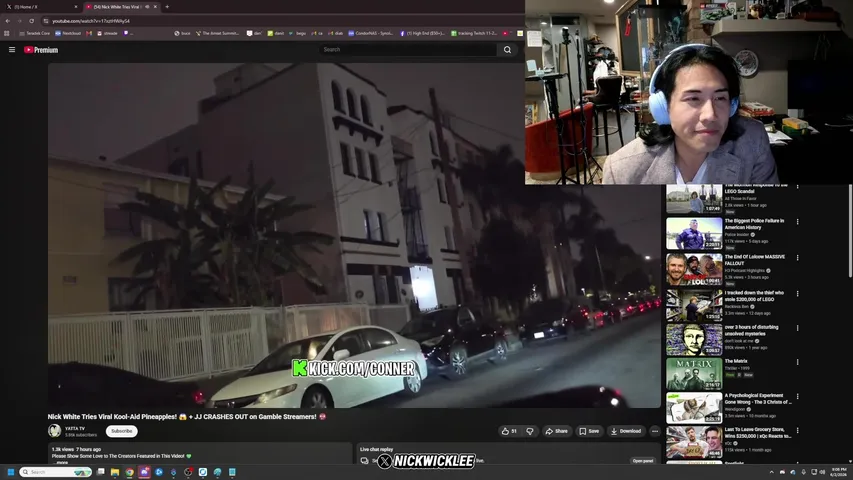
Task: Open options menu for the LEGO thief video
Action: [x=798, y=294]
